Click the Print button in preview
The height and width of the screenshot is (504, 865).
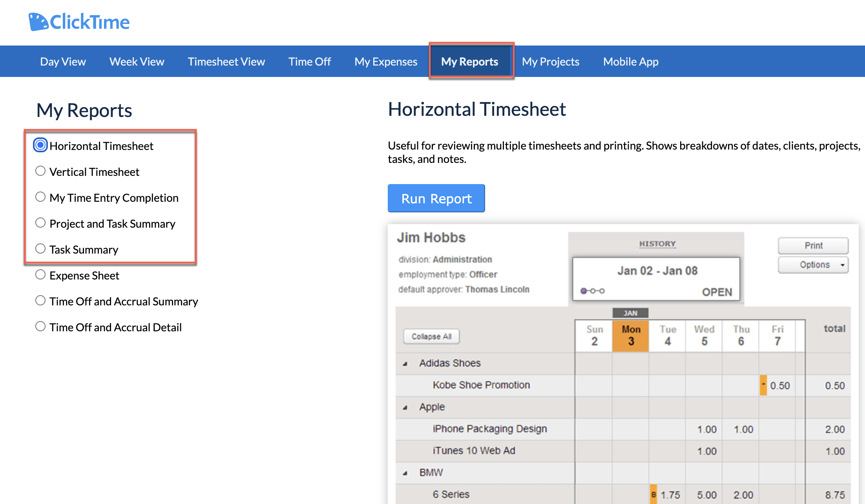click(x=813, y=245)
